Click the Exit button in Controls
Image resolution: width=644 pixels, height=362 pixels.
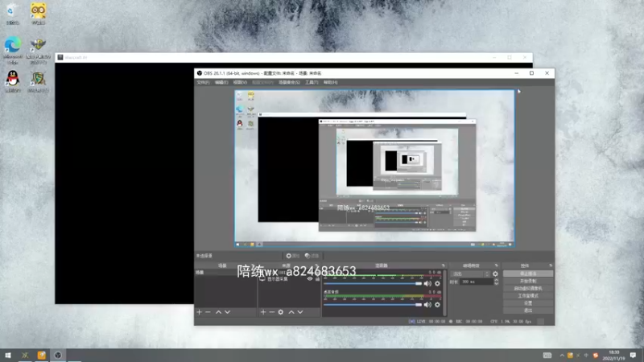click(x=528, y=311)
